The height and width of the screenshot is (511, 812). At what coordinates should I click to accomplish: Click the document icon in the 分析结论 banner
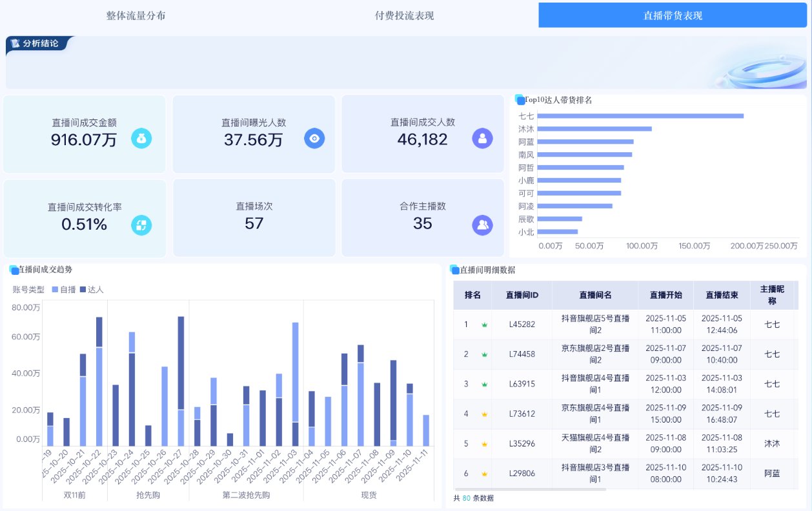(x=15, y=45)
